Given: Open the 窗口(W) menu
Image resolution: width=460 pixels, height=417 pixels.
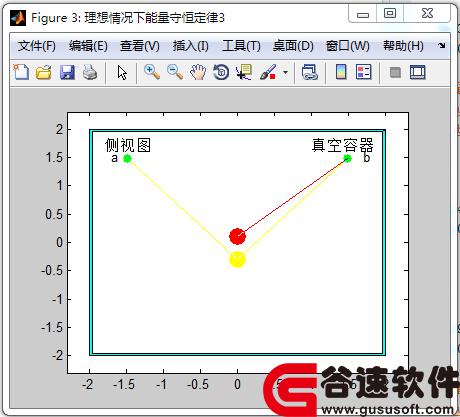Looking at the screenshot, I should (x=348, y=46).
